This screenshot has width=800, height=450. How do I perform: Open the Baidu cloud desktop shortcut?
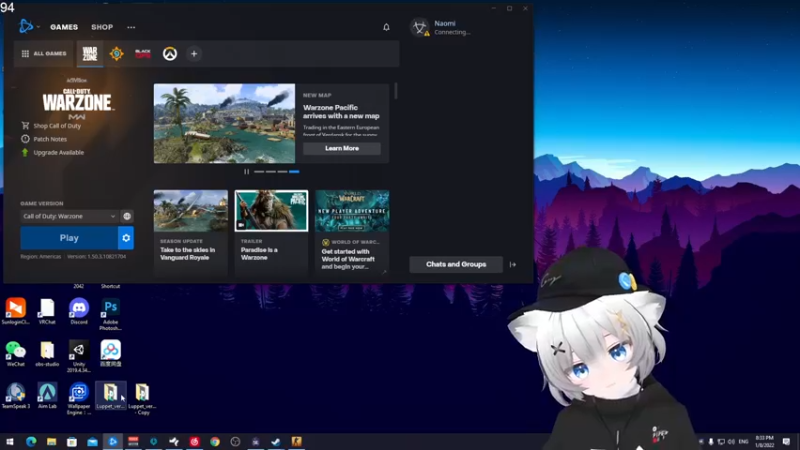(x=110, y=354)
